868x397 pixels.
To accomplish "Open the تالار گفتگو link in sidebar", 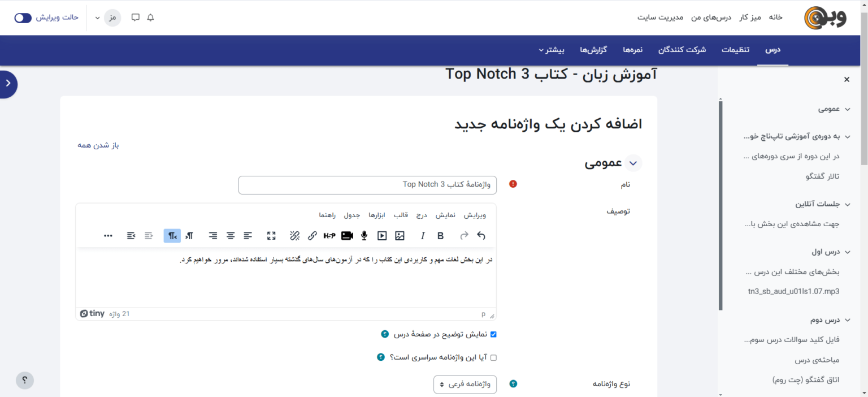I will tap(822, 176).
